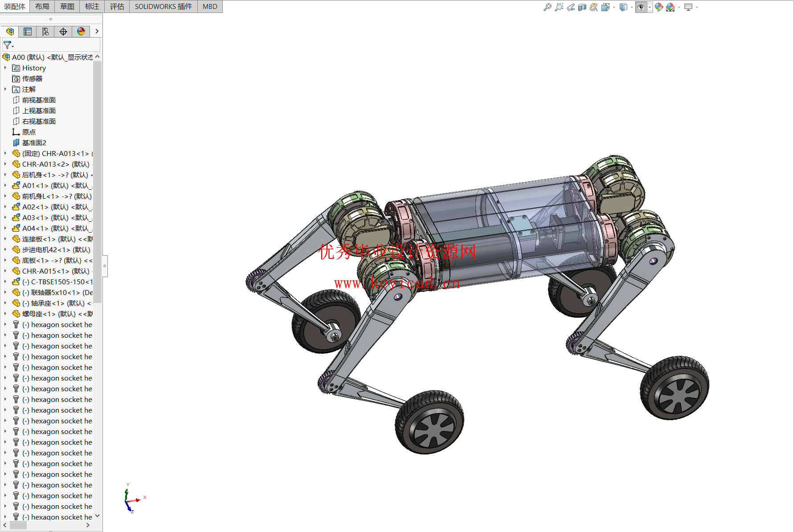This screenshot has height=532, width=793.
Task: Collapse the feature tree panel via side handle
Action: point(105,266)
